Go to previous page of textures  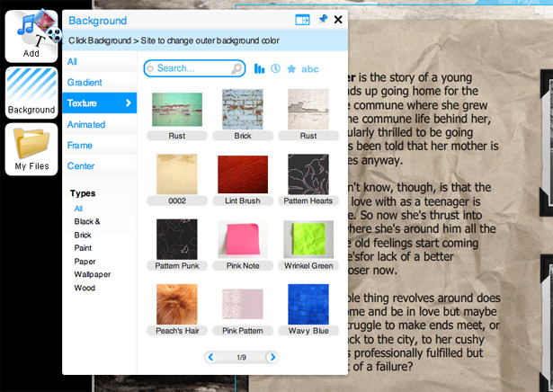(x=210, y=357)
